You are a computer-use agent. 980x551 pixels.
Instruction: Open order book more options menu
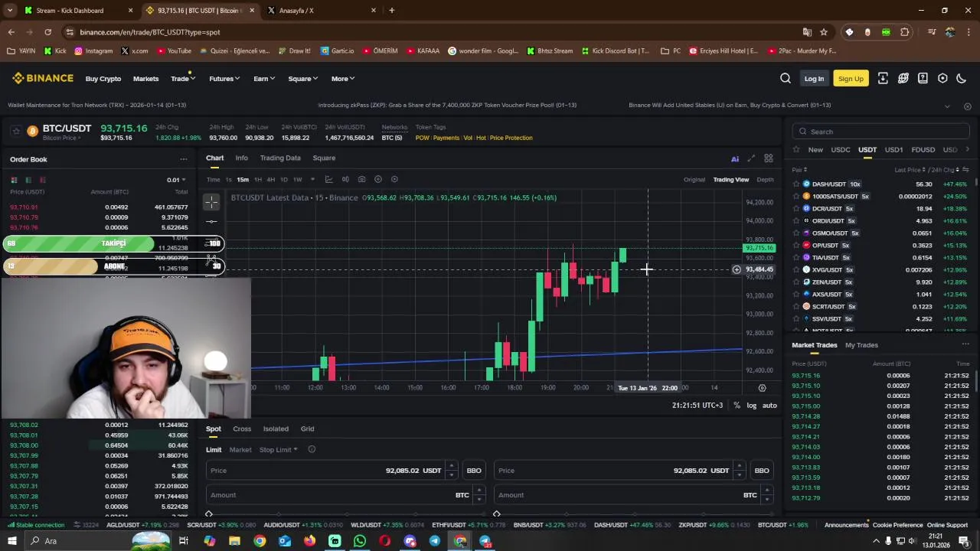(184, 159)
